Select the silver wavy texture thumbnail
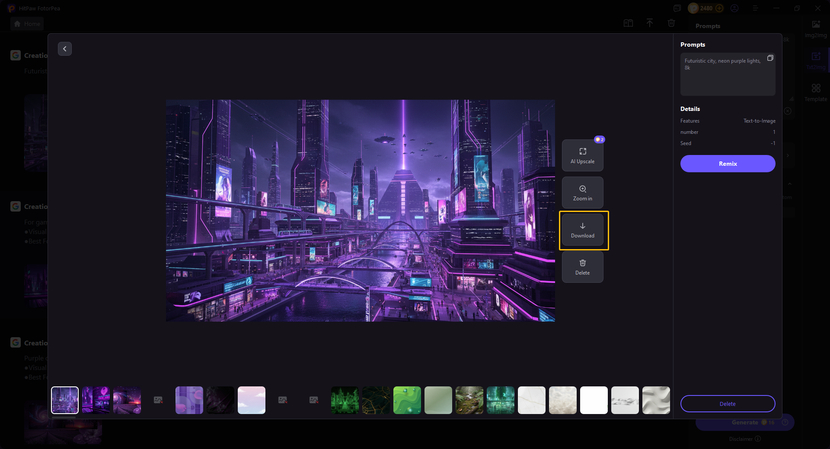Image resolution: width=830 pixels, height=449 pixels. [656, 400]
